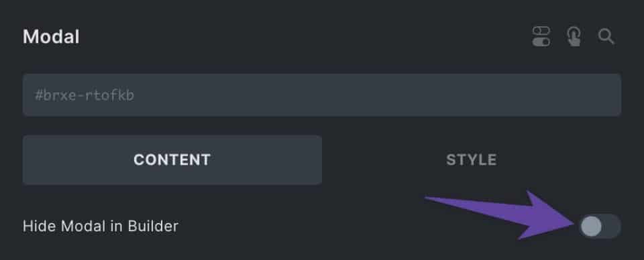The image size is (644, 260).
Task: Focus the #brxe-rtofkb CSS ID field
Action: [321, 95]
